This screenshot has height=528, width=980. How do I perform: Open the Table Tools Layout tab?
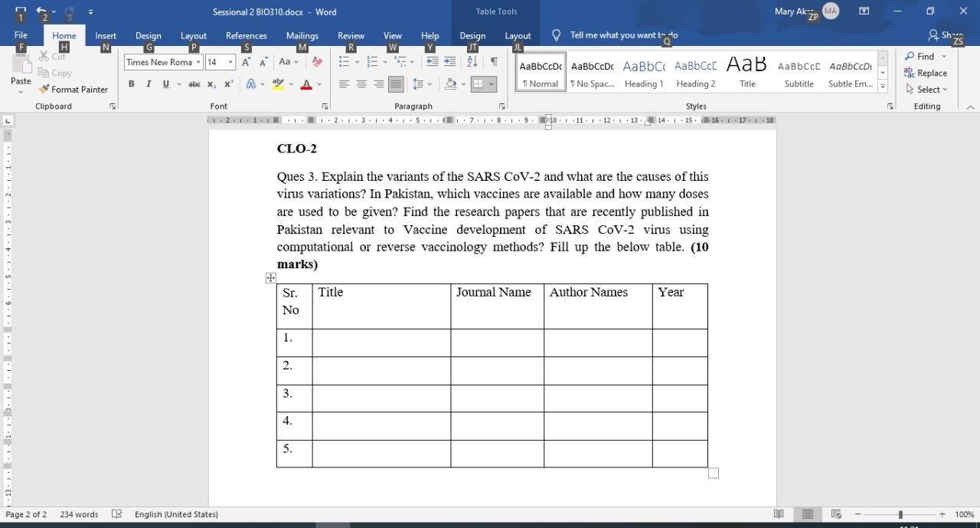coord(518,35)
